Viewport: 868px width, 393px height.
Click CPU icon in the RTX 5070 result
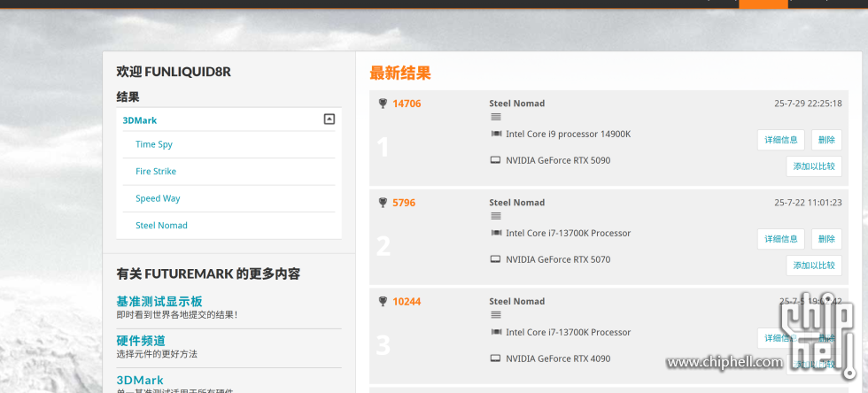tap(496, 233)
